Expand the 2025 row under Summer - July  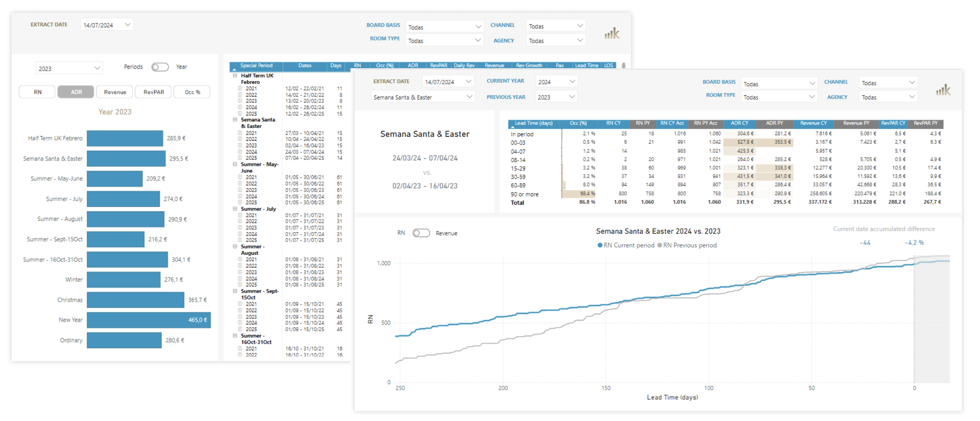point(240,240)
